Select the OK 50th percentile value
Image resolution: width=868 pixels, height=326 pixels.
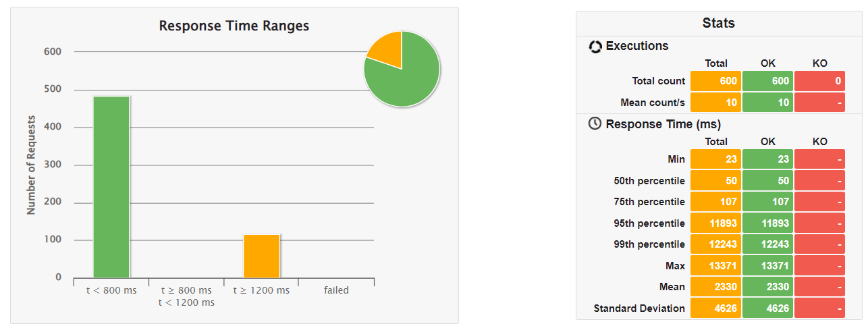(768, 181)
